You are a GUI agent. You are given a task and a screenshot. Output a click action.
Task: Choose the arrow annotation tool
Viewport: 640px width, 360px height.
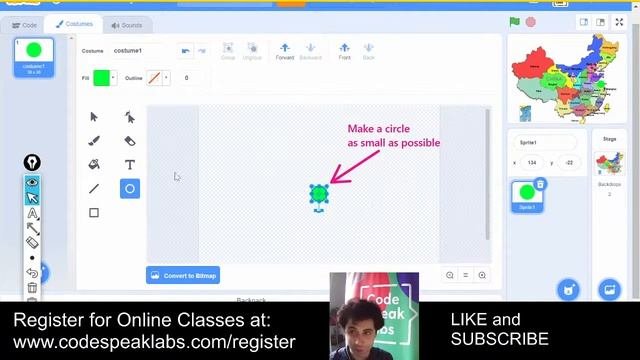pos(32,228)
